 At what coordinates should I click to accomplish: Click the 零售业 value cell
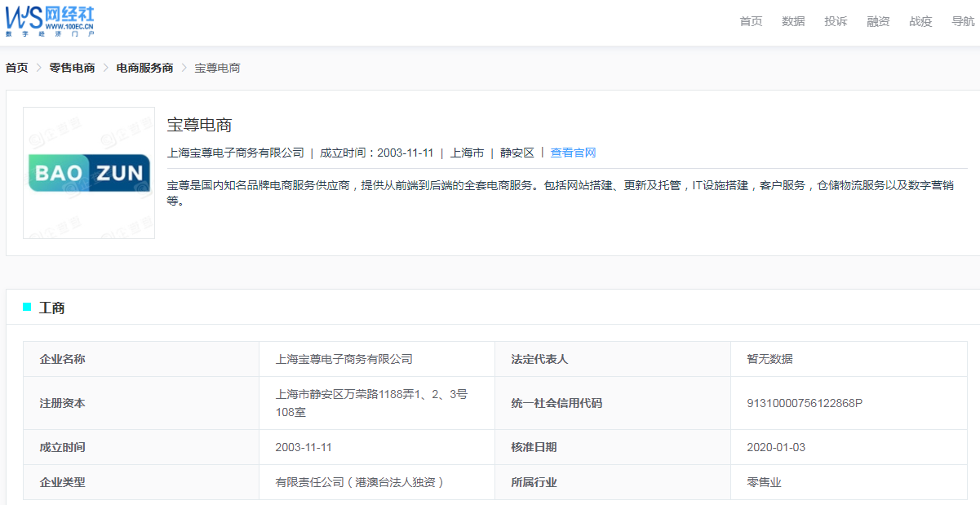849,482
